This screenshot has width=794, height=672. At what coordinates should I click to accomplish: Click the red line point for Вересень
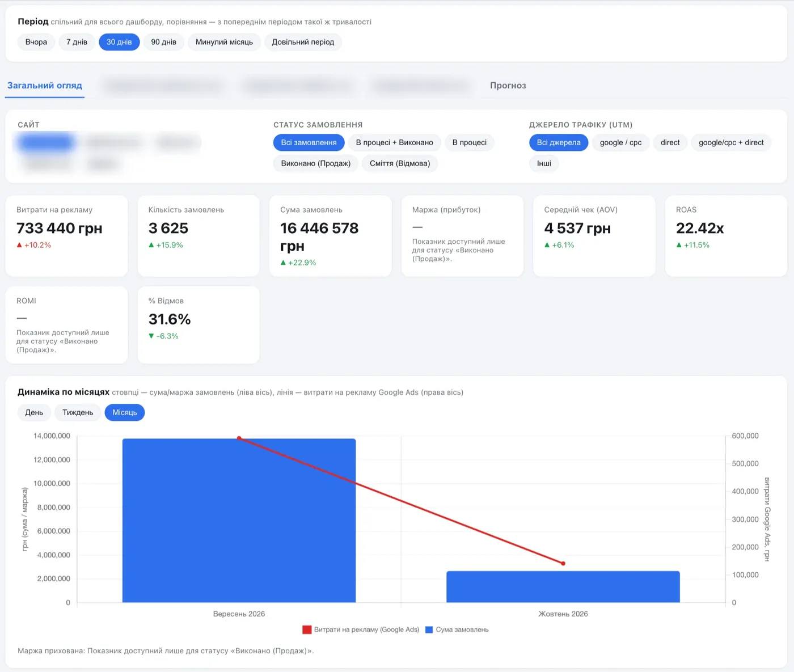(x=239, y=438)
